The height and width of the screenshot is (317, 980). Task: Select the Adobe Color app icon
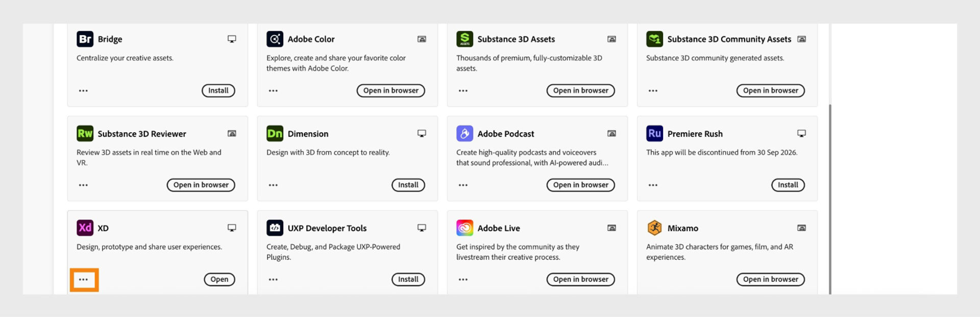pos(275,39)
